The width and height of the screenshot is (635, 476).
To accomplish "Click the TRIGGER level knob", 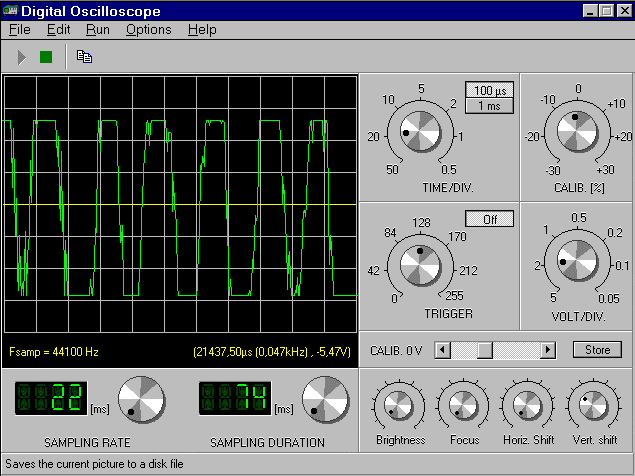I will [419, 265].
